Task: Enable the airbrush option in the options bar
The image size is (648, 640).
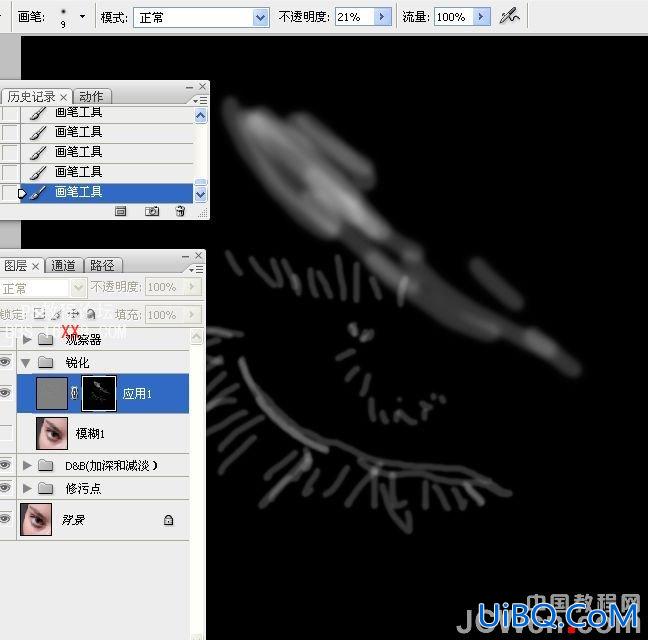Action: (510, 17)
